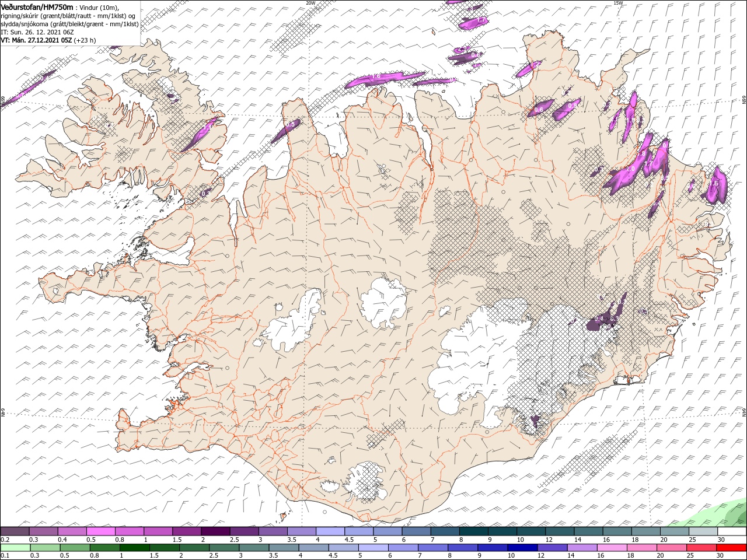The height and width of the screenshot is (560, 747).
Task: Pick the pale green first swatch of the lower legend
Action: pos(15,548)
